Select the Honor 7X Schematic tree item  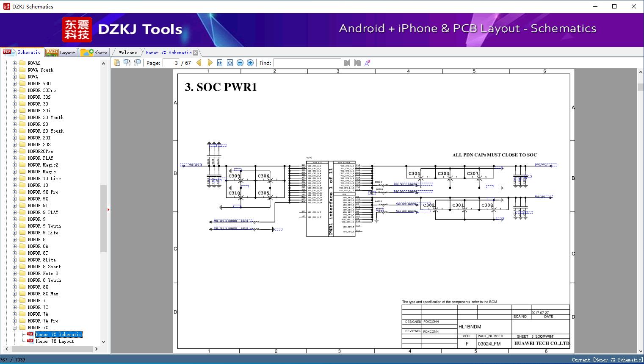[x=59, y=334]
